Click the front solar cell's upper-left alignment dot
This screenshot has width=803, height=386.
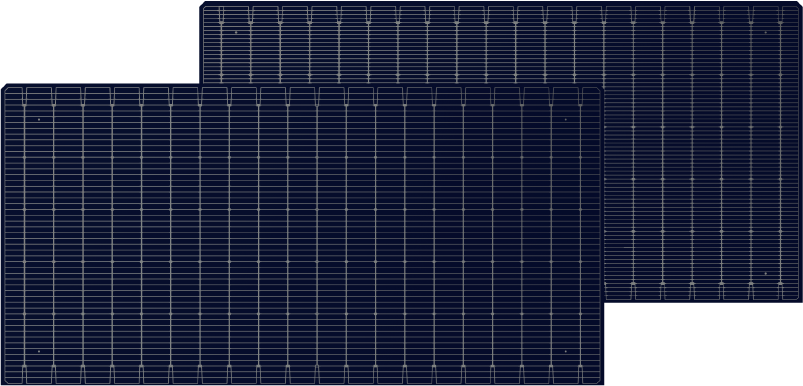[39, 119]
